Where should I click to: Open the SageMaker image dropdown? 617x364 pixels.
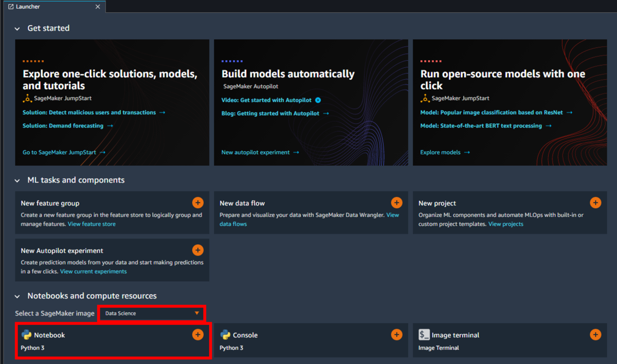coord(152,313)
